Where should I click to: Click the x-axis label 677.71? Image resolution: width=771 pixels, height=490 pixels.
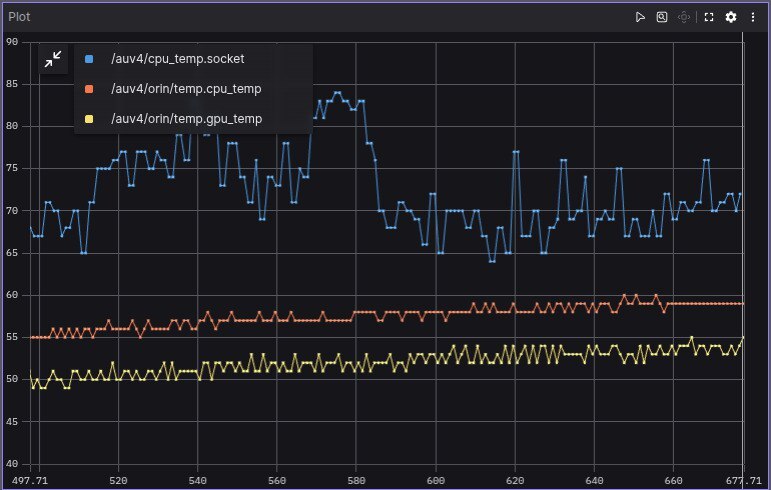click(x=743, y=481)
